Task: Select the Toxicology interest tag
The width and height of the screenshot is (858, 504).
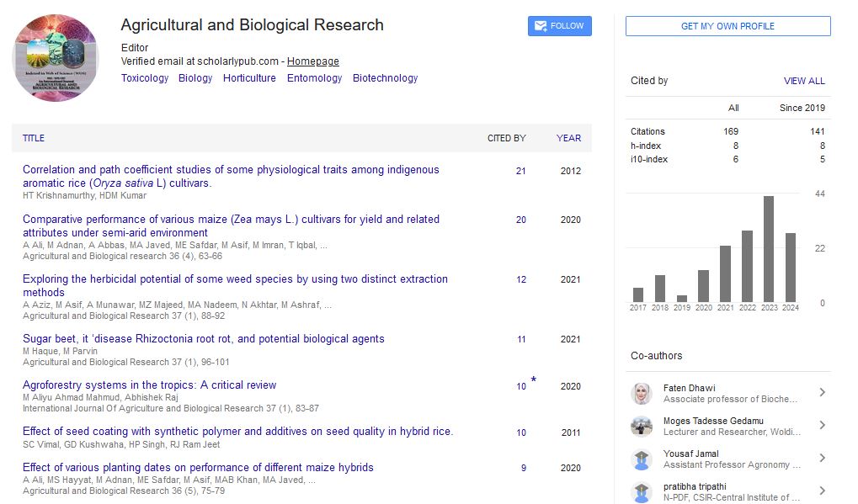Action: pos(145,78)
